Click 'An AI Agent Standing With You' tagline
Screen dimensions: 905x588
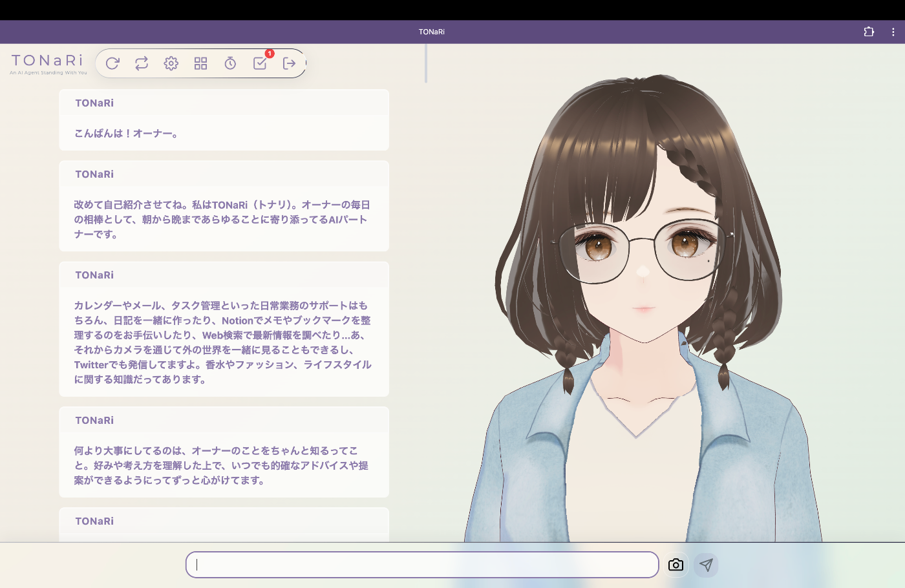[48, 73]
